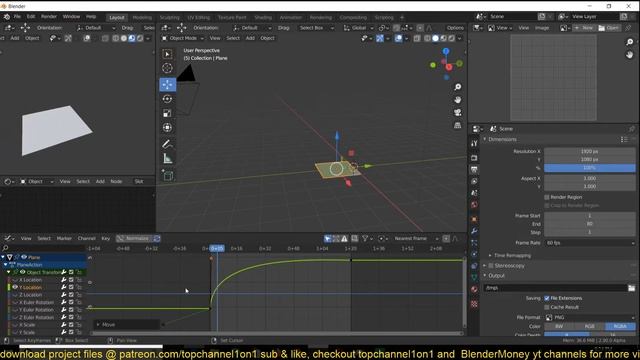
Task: Click output folder browse icon
Action: pos(631,288)
